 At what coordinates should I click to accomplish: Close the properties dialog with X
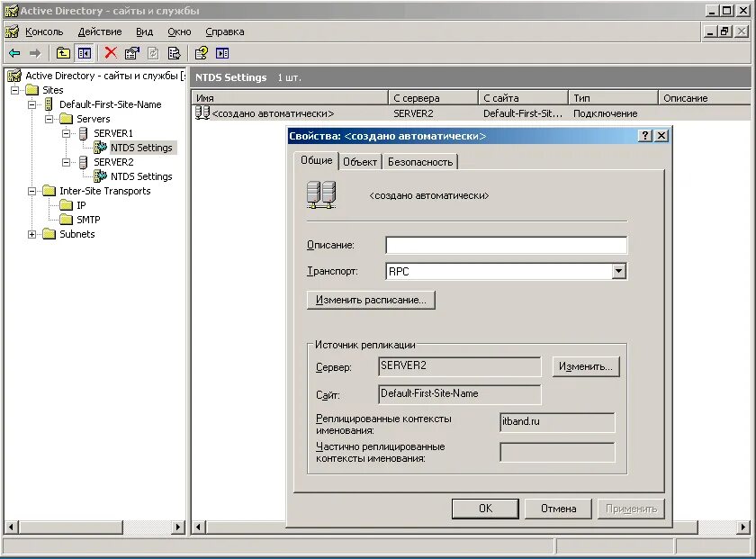pos(661,136)
